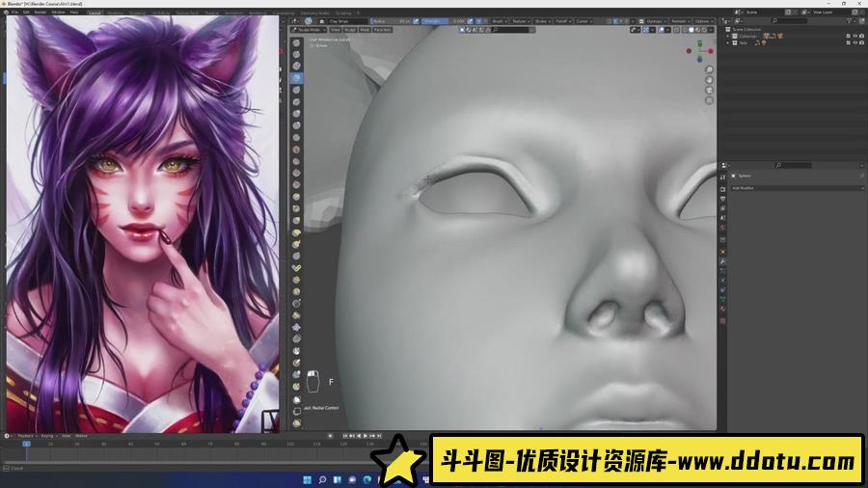
Task: Switch perspective/orthographic with grid gizmo
Action: [709, 100]
